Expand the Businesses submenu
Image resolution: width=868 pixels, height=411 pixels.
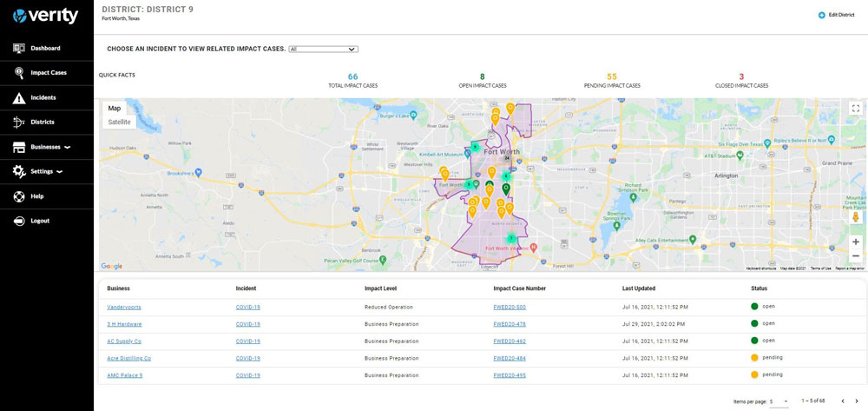click(x=67, y=148)
